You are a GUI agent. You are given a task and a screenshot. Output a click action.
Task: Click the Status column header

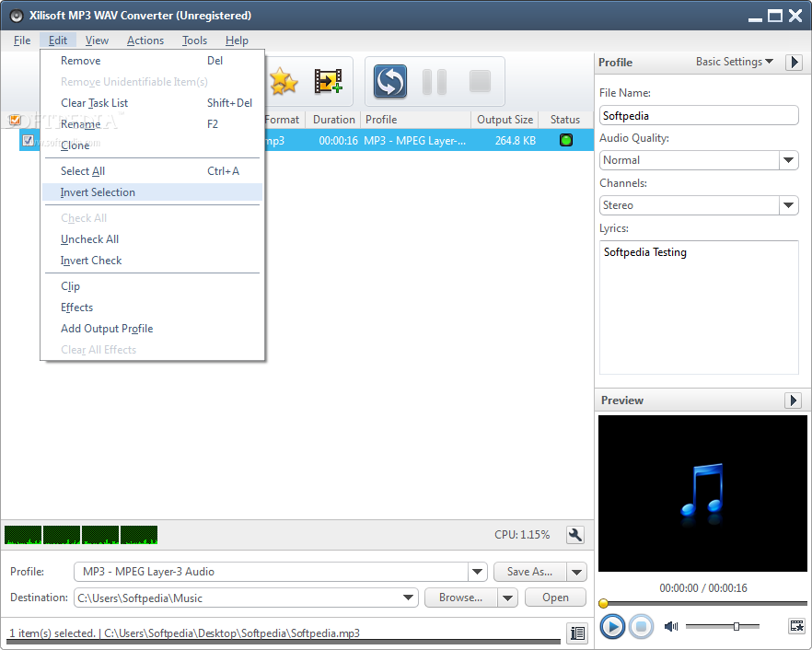(565, 120)
